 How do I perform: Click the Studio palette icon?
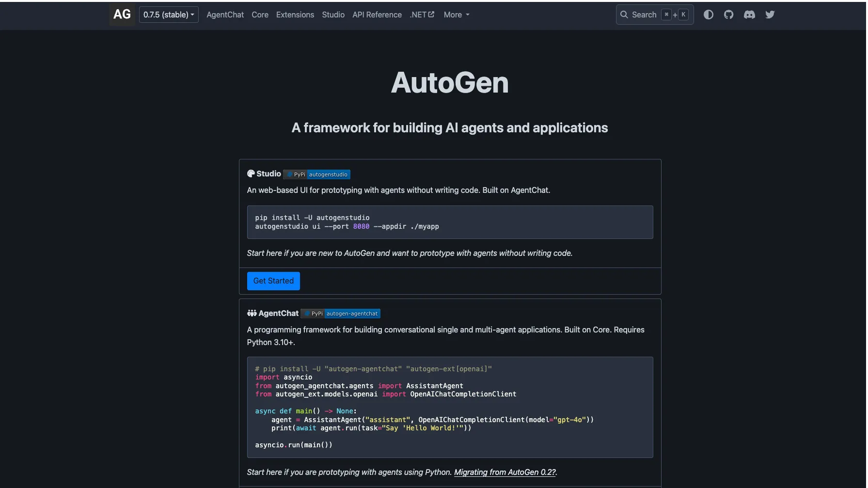pos(251,173)
